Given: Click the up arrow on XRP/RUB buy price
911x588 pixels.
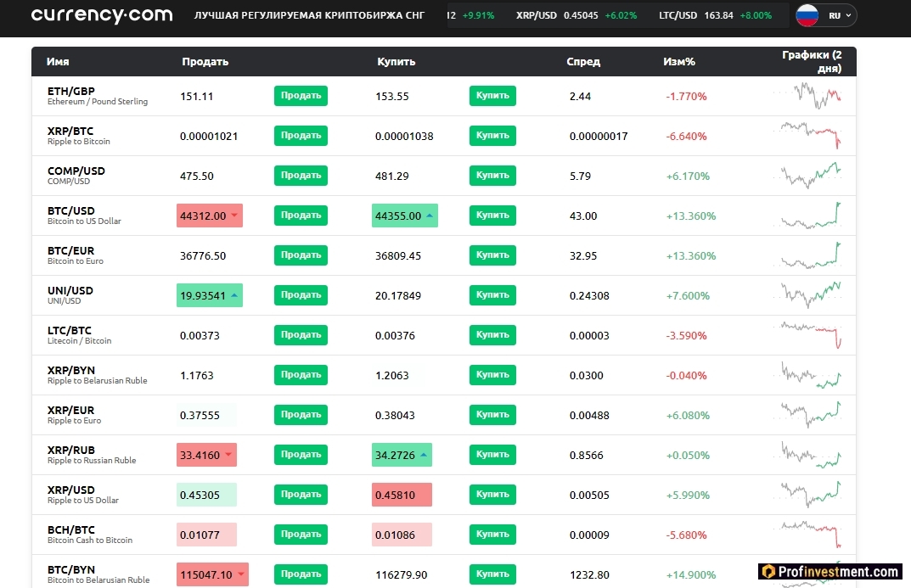Looking at the screenshot, I should 424,456.
